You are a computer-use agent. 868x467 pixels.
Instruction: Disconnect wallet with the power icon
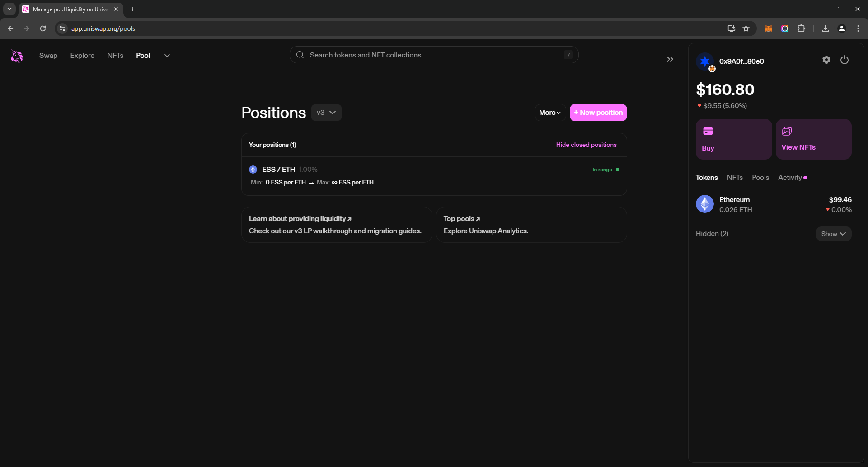pos(845,60)
